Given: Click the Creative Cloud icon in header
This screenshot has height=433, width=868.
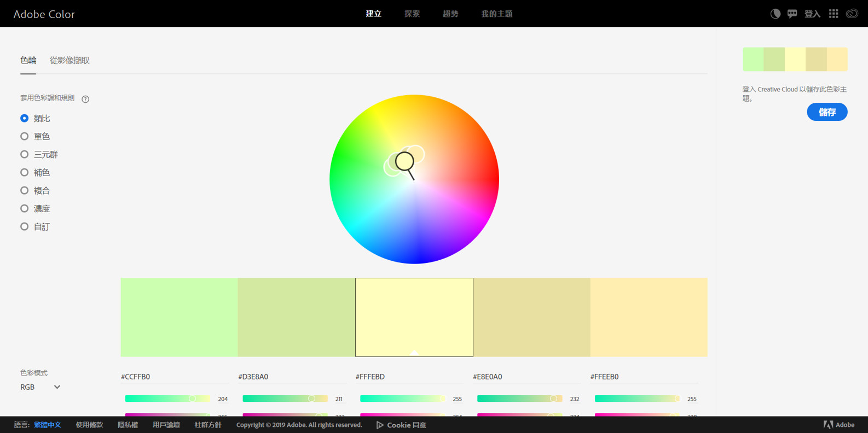Looking at the screenshot, I should click(x=852, y=14).
